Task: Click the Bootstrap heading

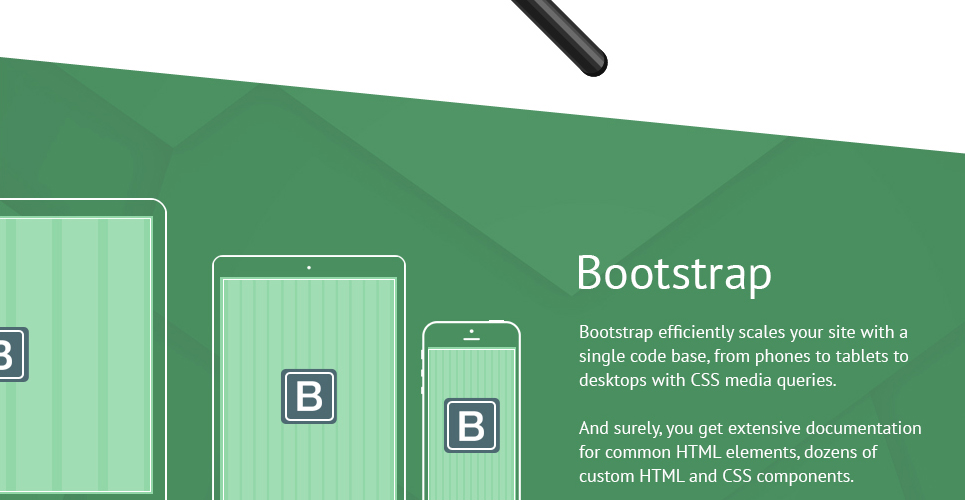Action: (674, 273)
